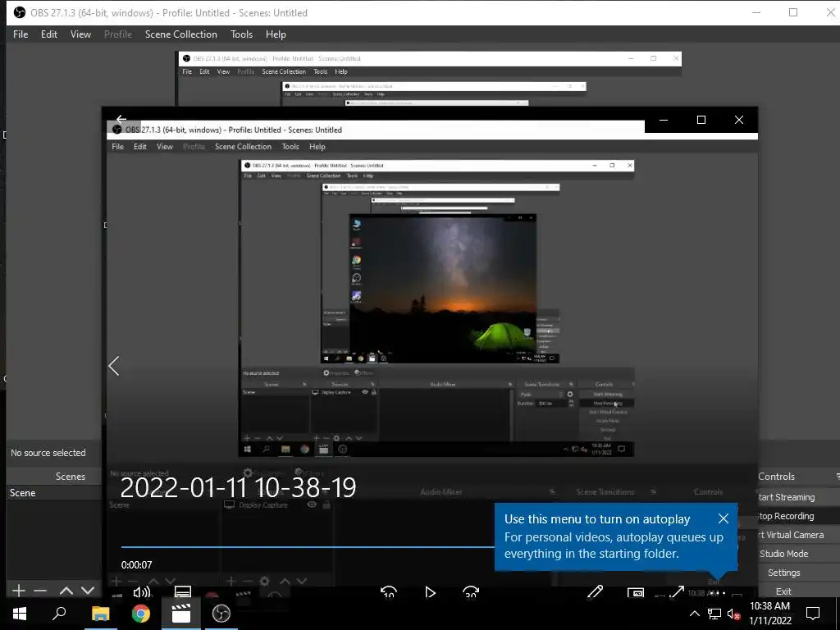Maximize the Movies & TV window

[x=701, y=120]
